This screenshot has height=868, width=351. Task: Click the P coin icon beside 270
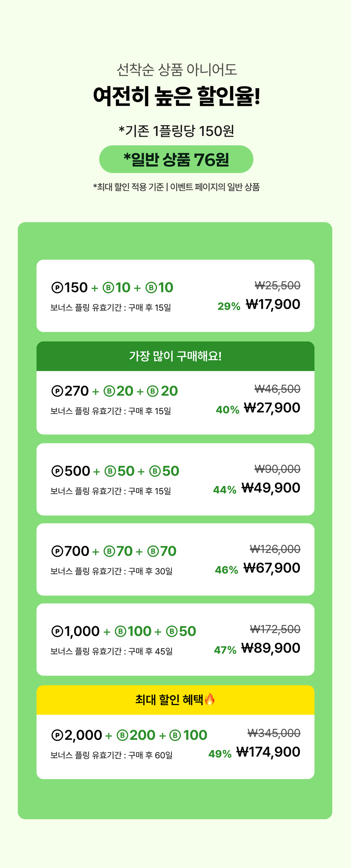click(x=57, y=391)
